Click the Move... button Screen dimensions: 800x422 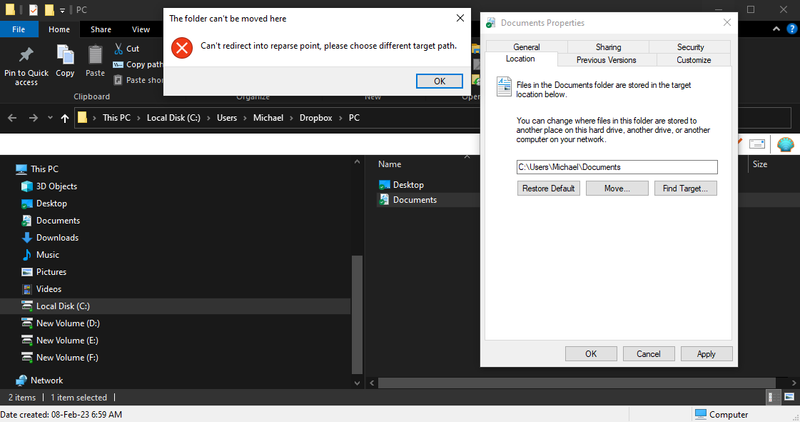pyautogui.click(x=616, y=188)
